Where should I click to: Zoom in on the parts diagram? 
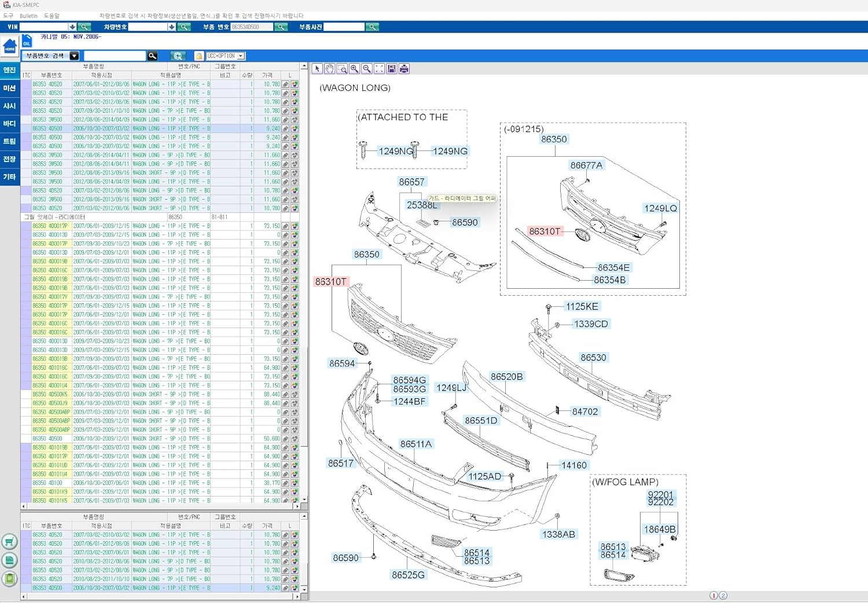pos(354,69)
